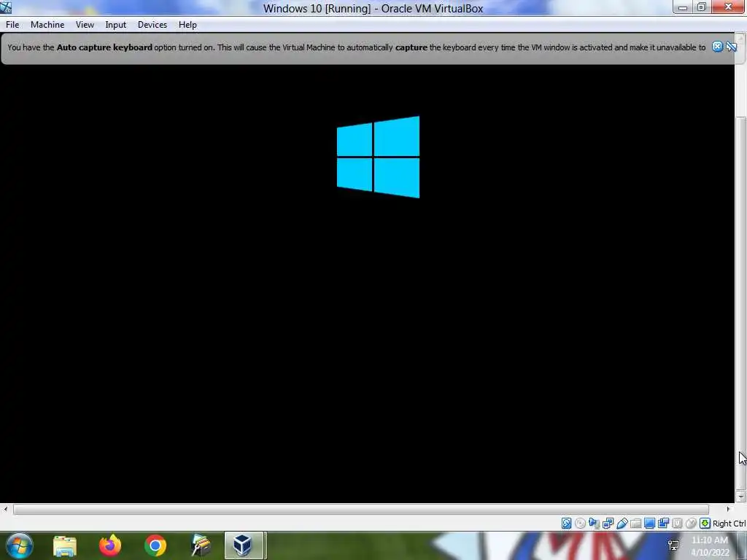The image size is (747, 560).
Task: Open File Explorer from taskbar
Action: coord(65,545)
